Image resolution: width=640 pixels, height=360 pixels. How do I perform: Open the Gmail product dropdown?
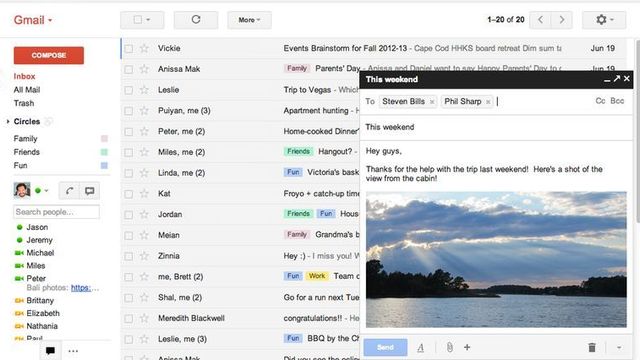[33, 20]
